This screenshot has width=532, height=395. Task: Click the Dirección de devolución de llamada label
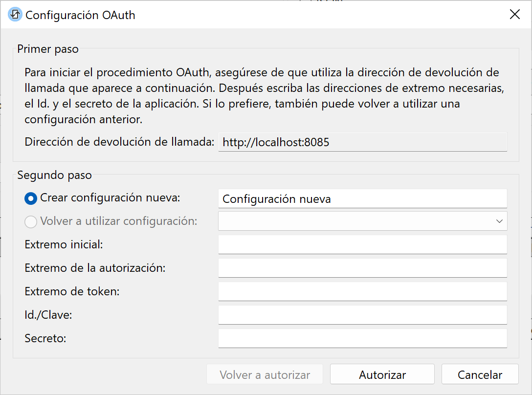click(x=119, y=142)
